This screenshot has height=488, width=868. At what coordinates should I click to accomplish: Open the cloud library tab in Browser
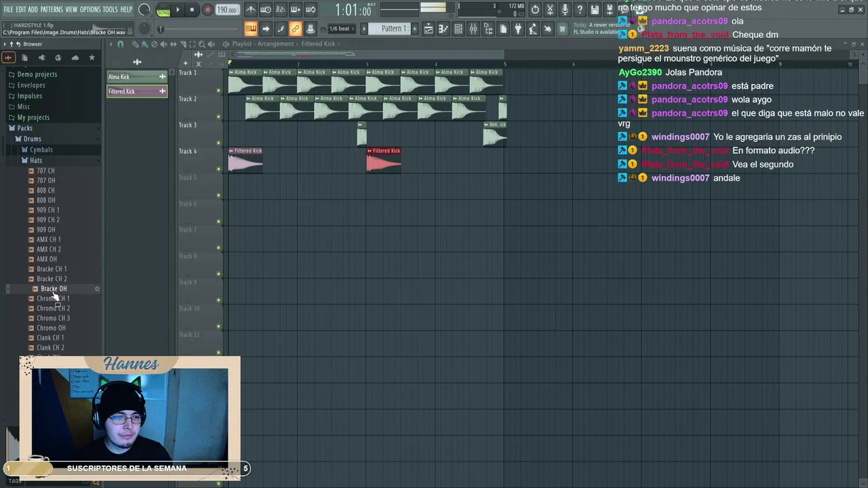(x=75, y=58)
